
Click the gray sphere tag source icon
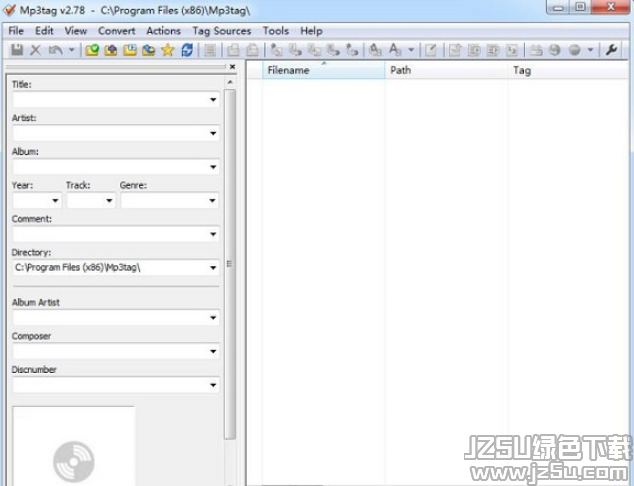coord(574,50)
